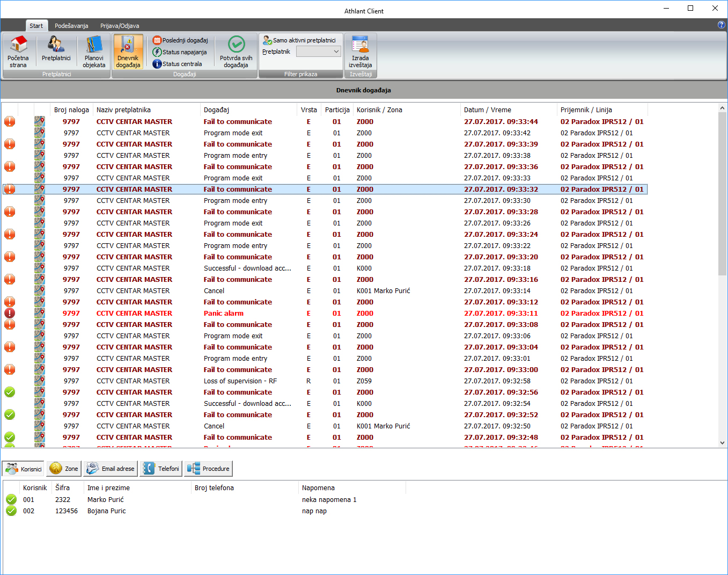The width and height of the screenshot is (728, 575).
Task: Select the Panic alarm event row
Action: [224, 314]
